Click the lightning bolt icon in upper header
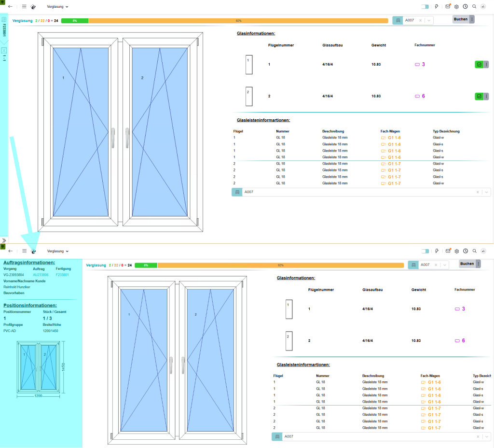The width and height of the screenshot is (494, 448). (437, 7)
